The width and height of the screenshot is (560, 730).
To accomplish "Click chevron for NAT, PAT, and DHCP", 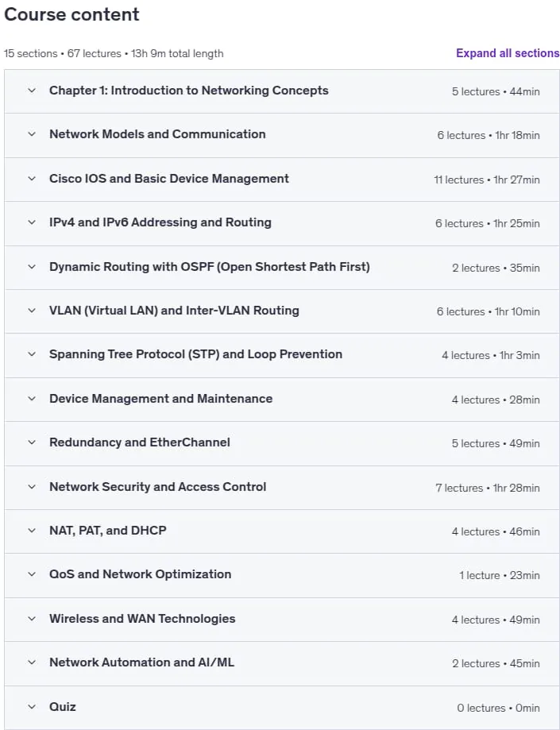I will 32,531.
